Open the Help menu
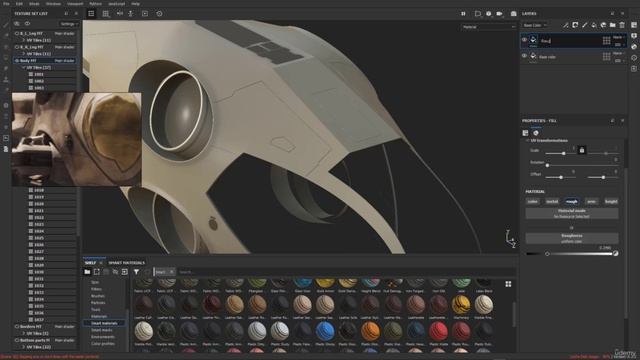Viewport: 640px width, 360px height. pyautogui.click(x=136, y=4)
